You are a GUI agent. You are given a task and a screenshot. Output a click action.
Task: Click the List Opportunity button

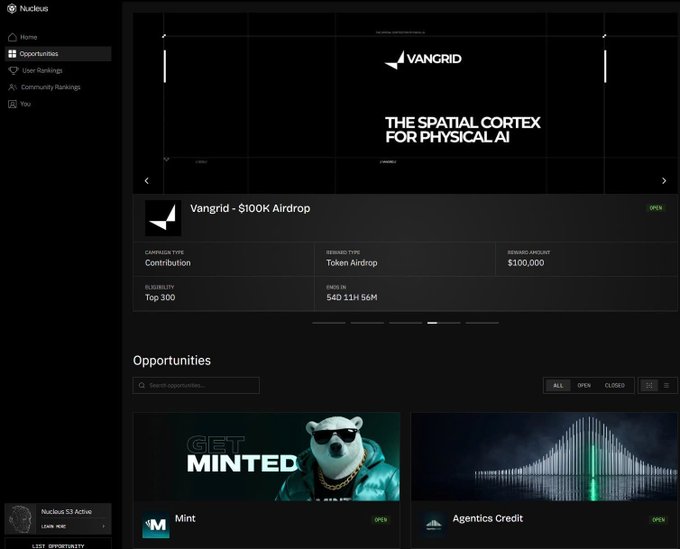(x=58, y=546)
